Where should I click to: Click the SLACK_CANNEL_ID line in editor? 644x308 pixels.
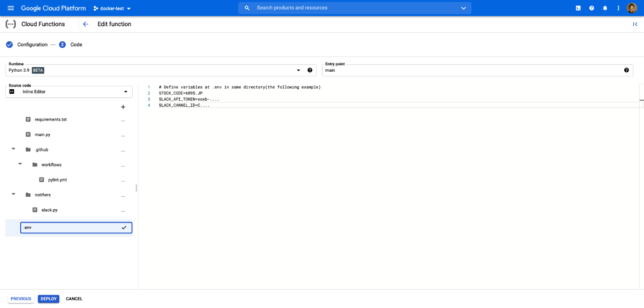tap(184, 105)
